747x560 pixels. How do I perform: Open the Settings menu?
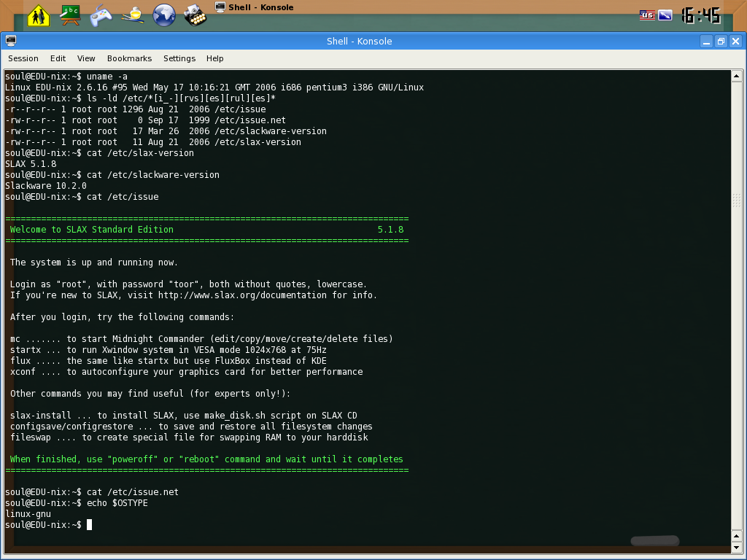(x=179, y=58)
